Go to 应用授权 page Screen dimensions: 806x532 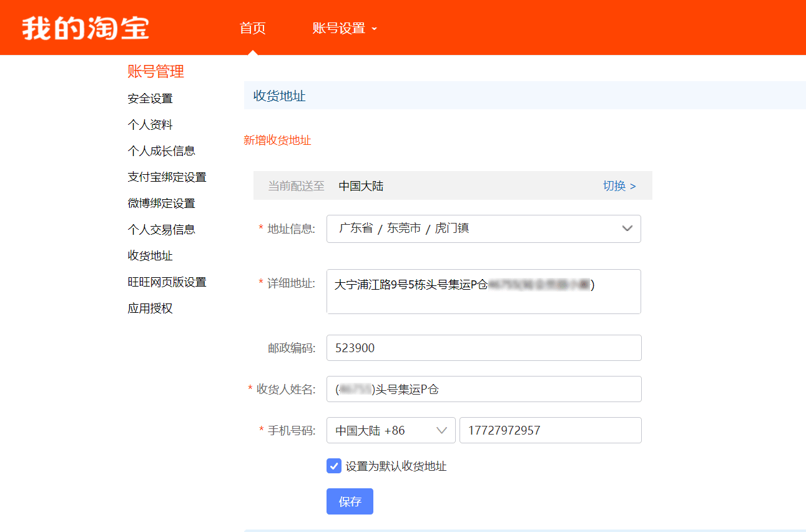point(150,308)
